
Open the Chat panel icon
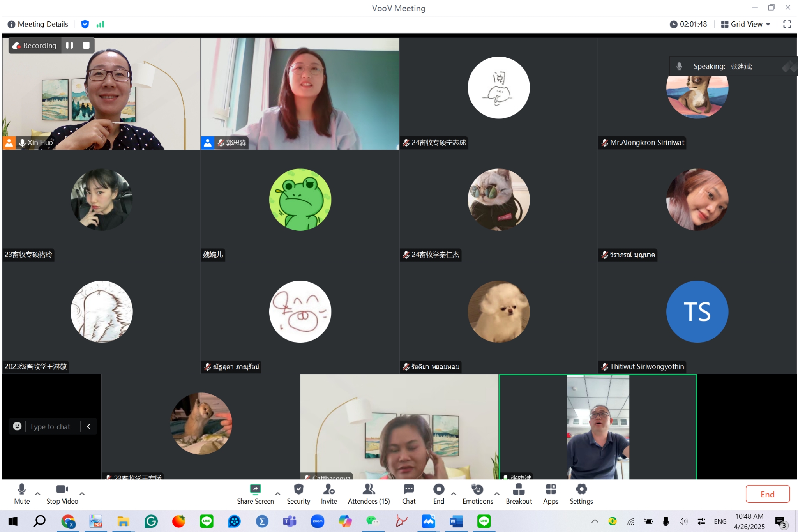[409, 489]
